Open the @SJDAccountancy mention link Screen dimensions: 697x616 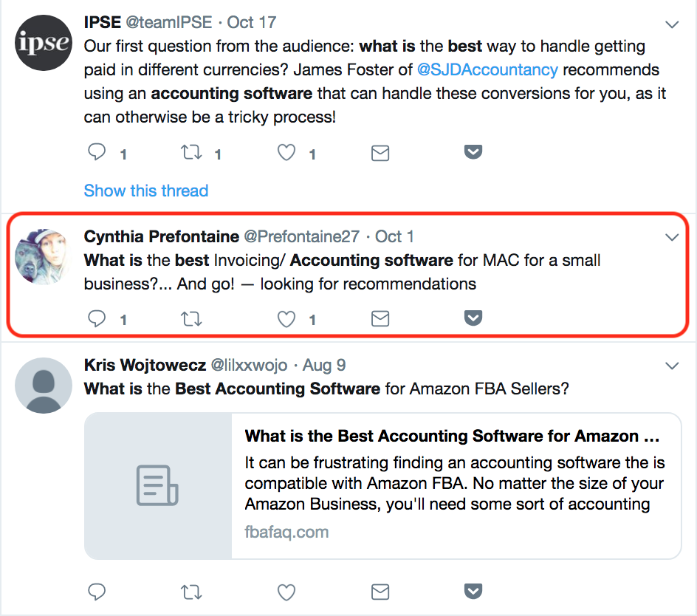(486, 70)
